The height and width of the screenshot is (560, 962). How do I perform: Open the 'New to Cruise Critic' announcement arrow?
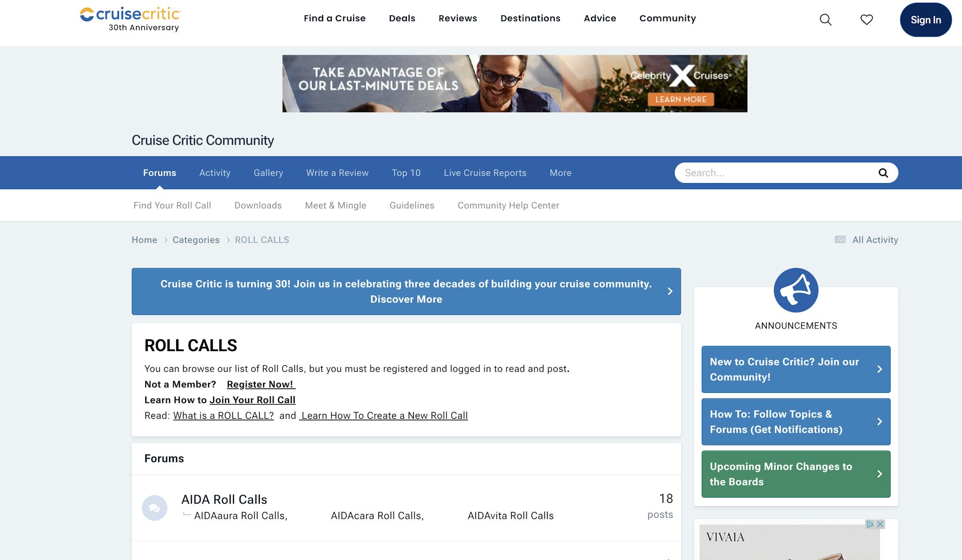[879, 369]
